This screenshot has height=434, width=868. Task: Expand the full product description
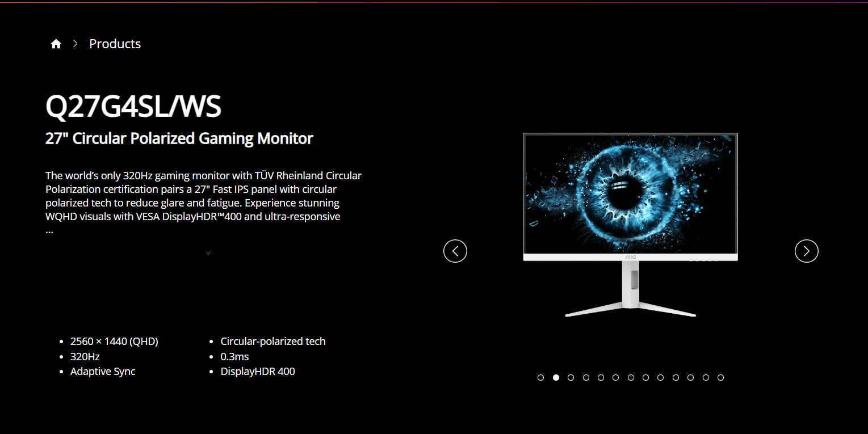coord(208,252)
